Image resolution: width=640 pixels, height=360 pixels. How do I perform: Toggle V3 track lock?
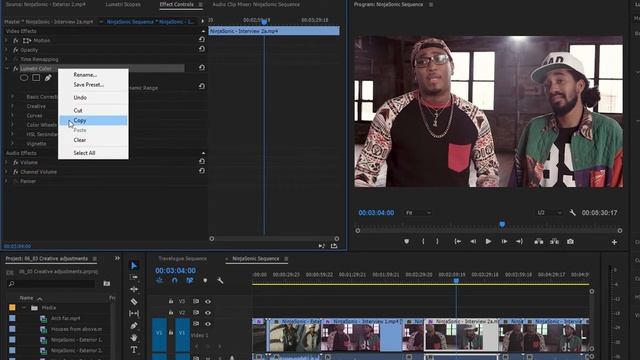coord(171,301)
